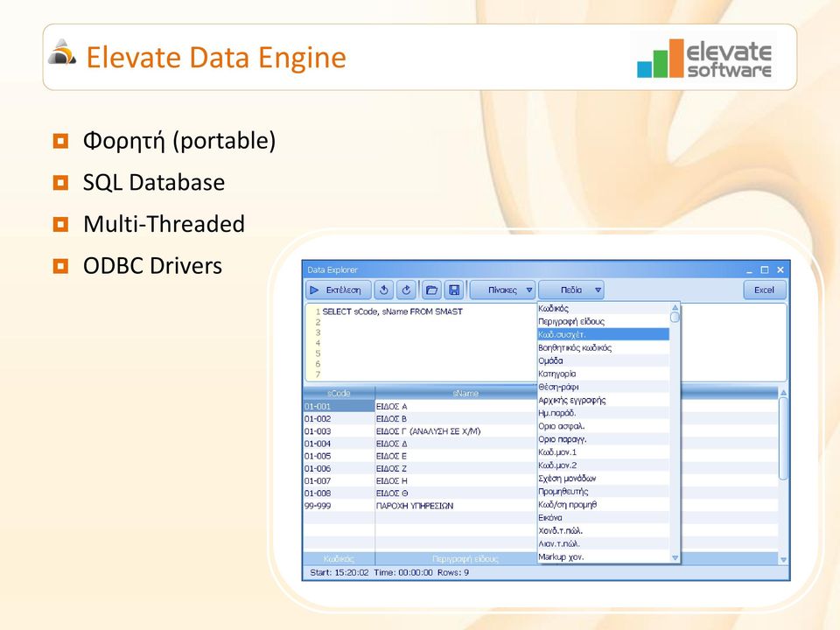Select Ημ.παράδ. in the fields list
The height and width of the screenshot is (630, 840).
(x=603, y=413)
